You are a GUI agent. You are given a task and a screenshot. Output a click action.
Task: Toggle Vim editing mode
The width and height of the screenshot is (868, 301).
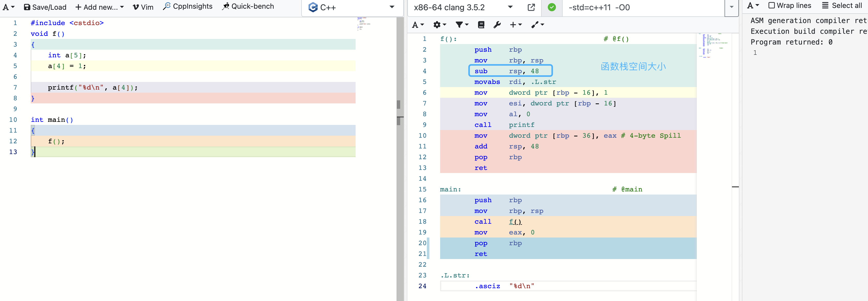click(143, 7)
